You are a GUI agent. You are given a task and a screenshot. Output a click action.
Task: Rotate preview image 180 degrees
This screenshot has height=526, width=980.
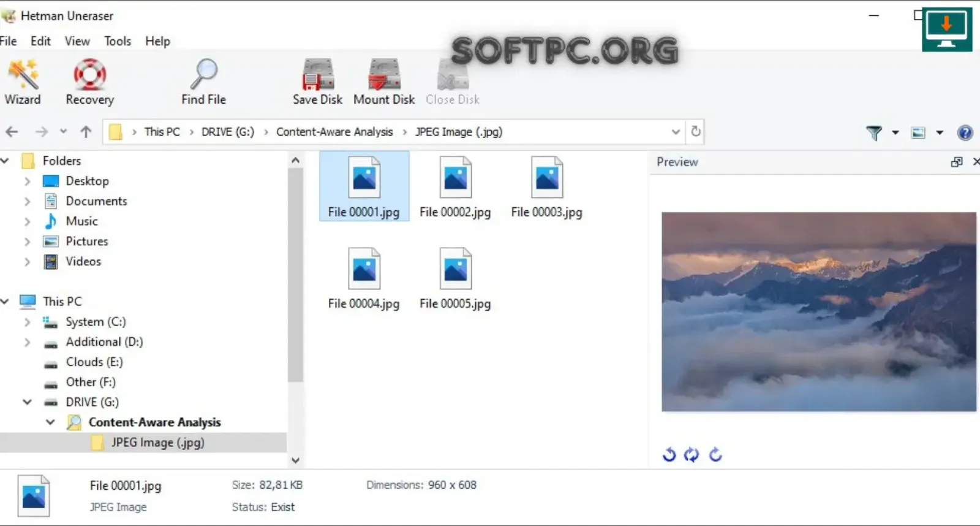pyautogui.click(x=692, y=454)
